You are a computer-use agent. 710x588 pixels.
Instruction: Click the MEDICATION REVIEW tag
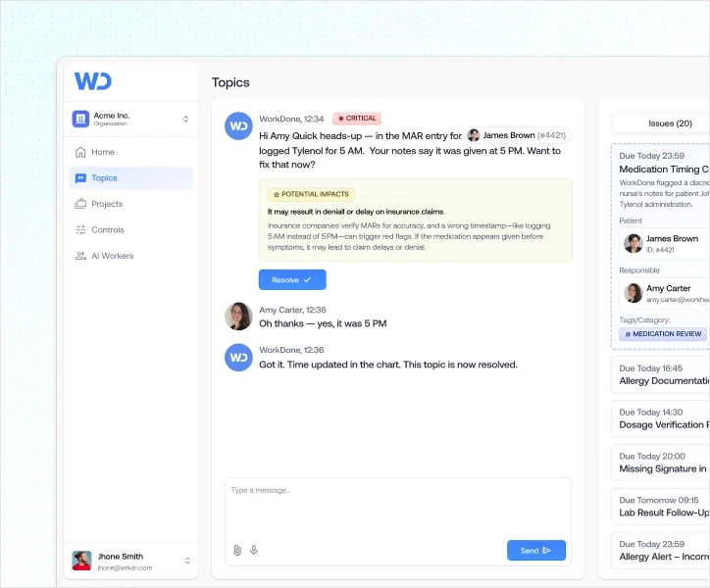663,334
